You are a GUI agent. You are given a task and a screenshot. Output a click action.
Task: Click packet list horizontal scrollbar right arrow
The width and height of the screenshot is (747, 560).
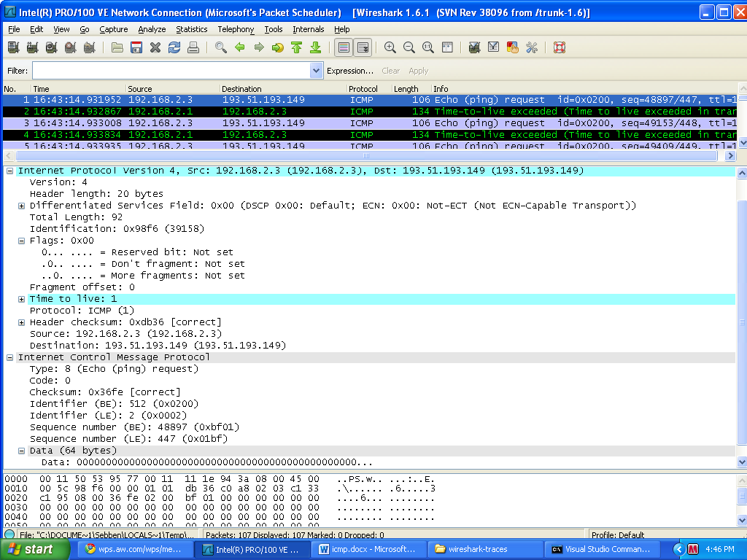[729, 156]
